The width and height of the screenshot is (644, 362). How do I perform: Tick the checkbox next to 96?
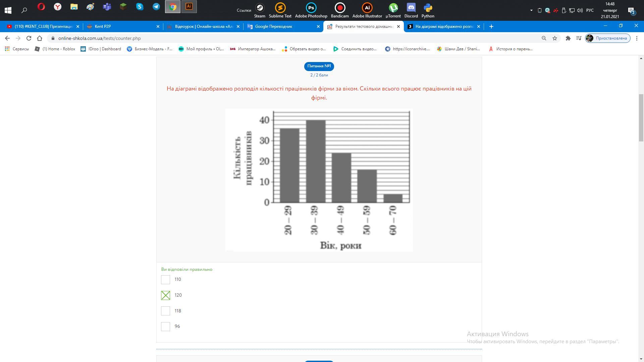pos(165,326)
